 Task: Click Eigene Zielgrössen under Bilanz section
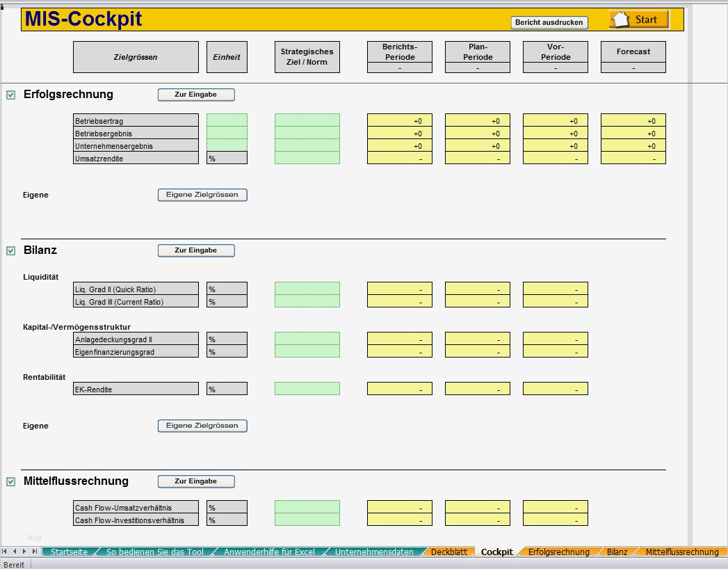tap(202, 425)
